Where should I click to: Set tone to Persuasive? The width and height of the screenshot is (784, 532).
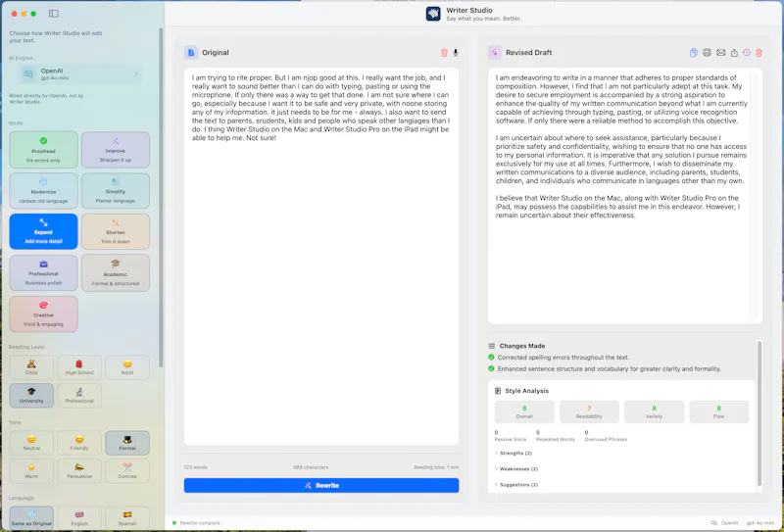coord(79,471)
